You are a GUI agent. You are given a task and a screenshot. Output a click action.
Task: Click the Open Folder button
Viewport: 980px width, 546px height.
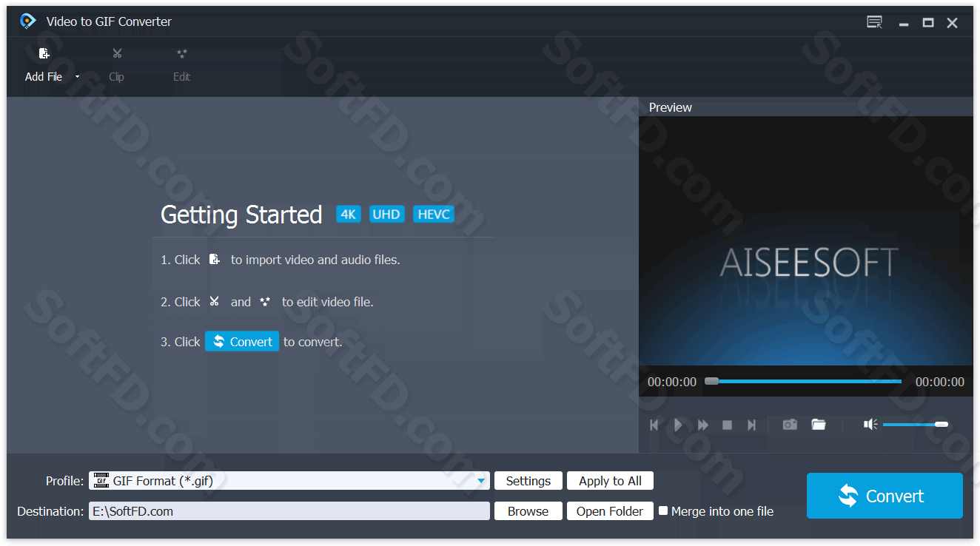pos(611,511)
